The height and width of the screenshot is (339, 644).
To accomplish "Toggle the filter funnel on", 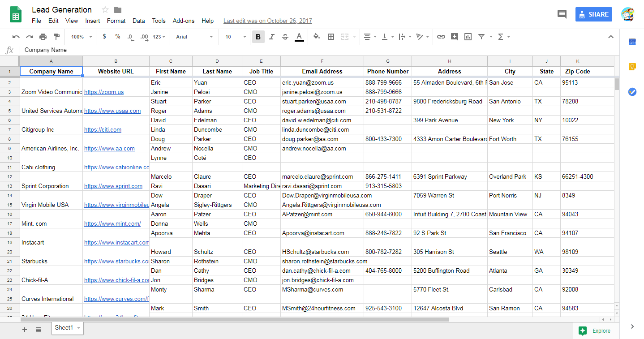I will point(481,37).
